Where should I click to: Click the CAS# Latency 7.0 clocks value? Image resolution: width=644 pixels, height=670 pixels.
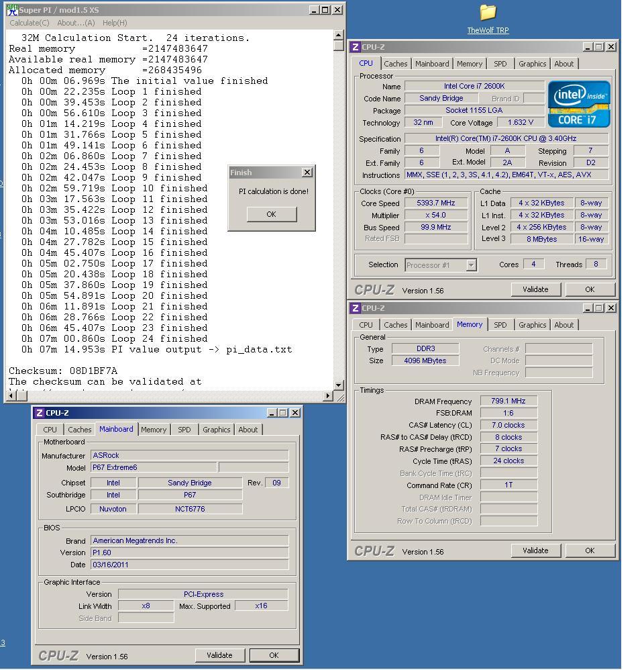tap(508, 425)
